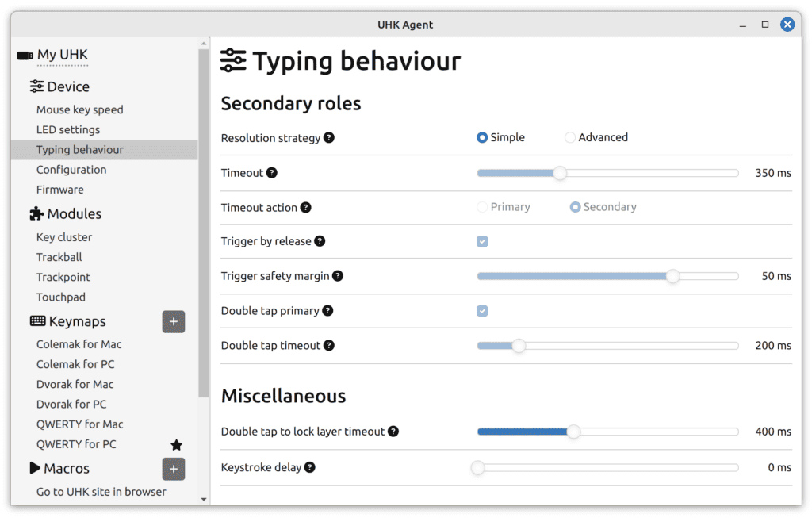Click the help icon next to Timeout
This screenshot has width=812, height=518.
272,173
